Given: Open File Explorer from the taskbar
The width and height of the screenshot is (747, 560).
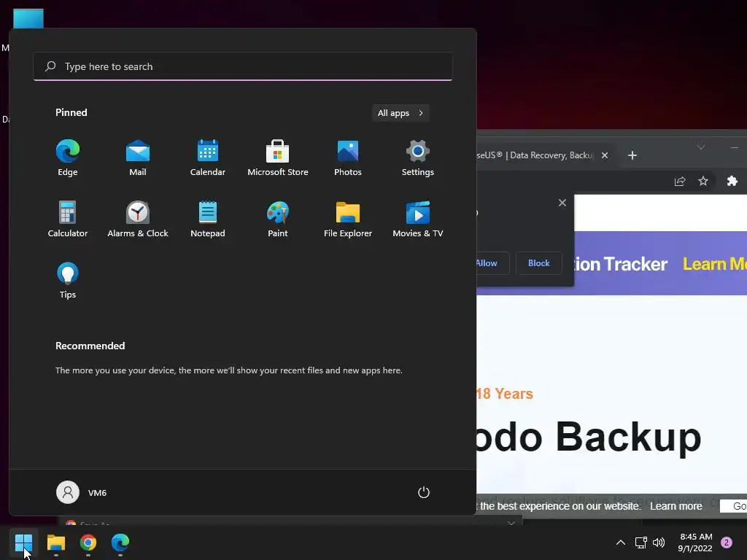Looking at the screenshot, I should (55, 542).
